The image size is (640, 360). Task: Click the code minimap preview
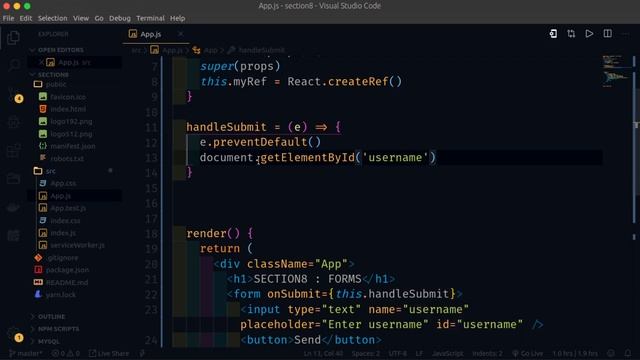click(x=617, y=71)
